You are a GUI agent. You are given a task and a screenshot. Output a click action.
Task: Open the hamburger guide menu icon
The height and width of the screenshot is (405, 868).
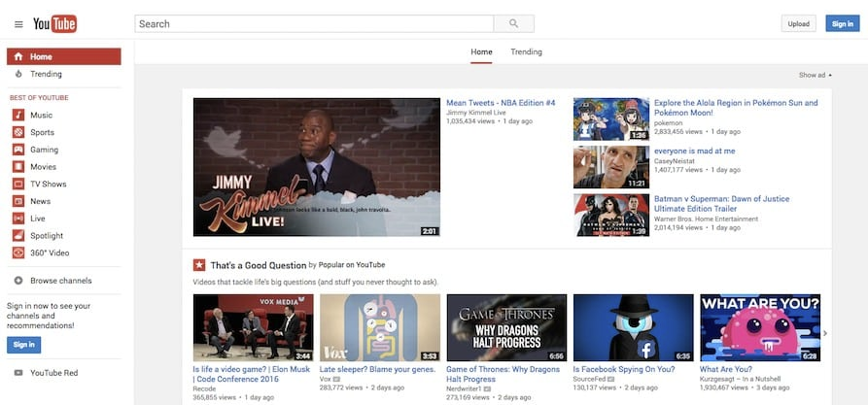pos(18,24)
